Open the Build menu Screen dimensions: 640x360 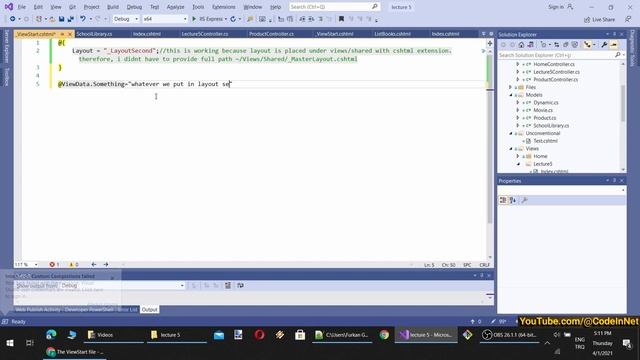click(x=113, y=7)
